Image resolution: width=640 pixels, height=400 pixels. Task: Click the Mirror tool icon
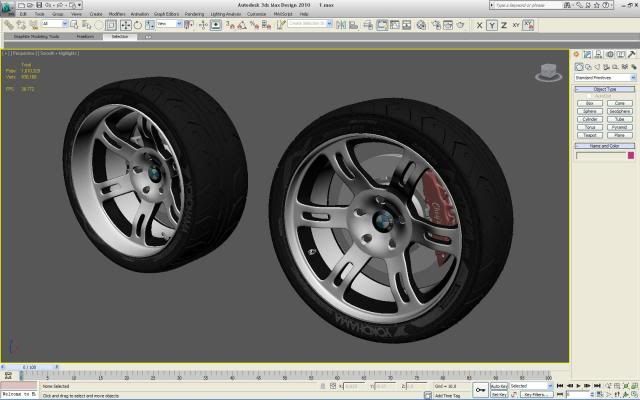[341, 25]
